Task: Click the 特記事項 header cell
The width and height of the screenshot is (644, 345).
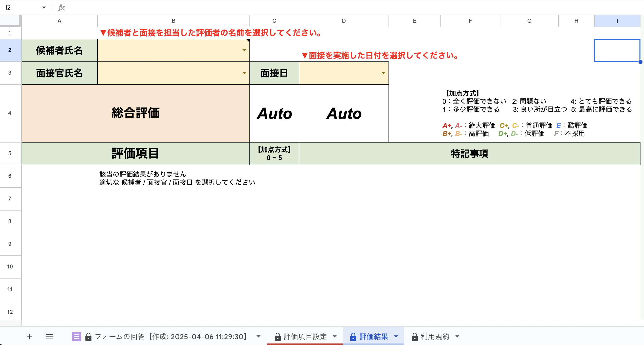Action: click(x=470, y=154)
